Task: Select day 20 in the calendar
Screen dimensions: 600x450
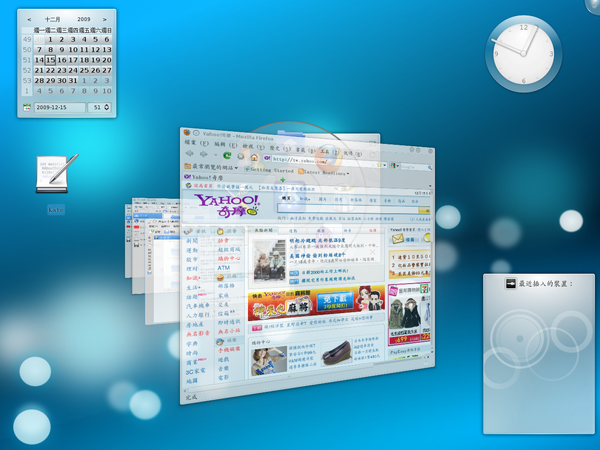Action: coord(107,60)
